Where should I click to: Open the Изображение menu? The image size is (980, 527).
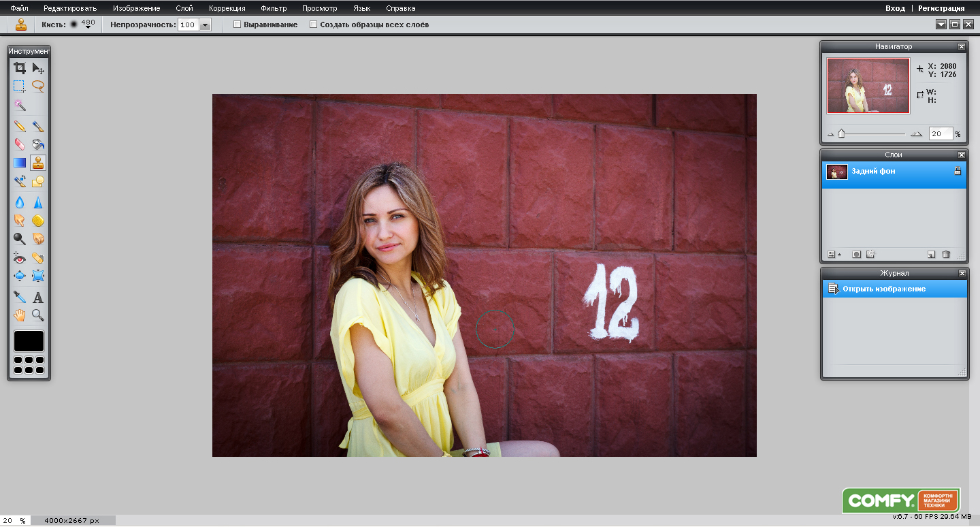click(x=137, y=8)
